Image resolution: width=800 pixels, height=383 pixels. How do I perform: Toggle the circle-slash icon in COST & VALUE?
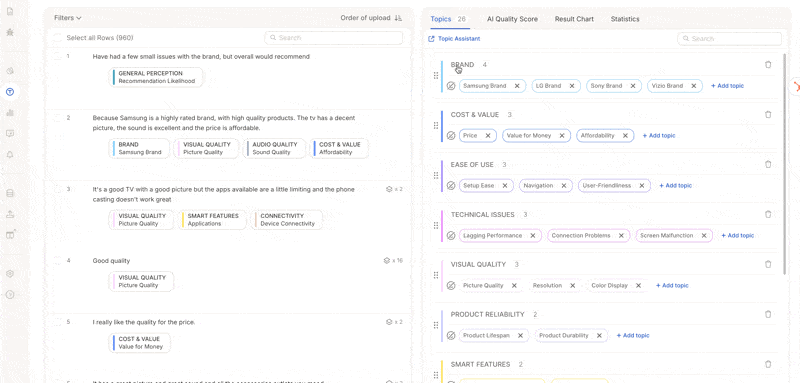click(451, 136)
